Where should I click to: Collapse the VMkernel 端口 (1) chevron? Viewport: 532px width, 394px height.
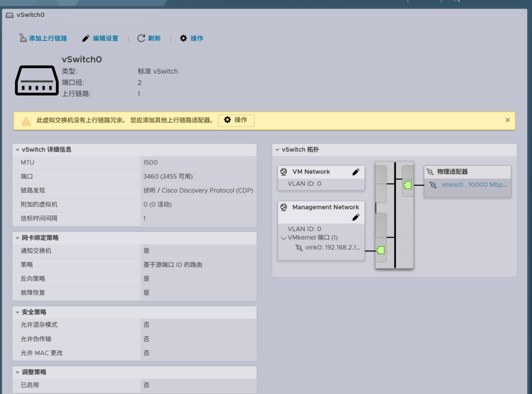coord(284,238)
